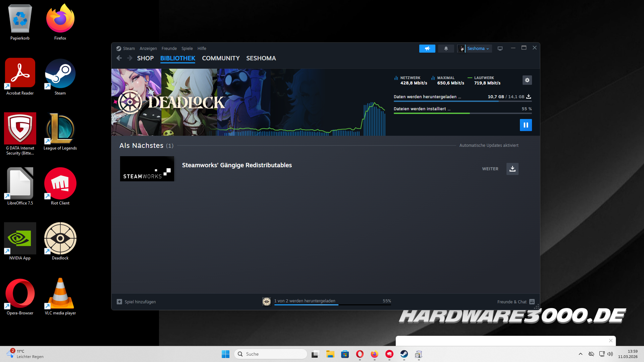
Task: Switch to the SHOP tab
Action: click(x=145, y=58)
